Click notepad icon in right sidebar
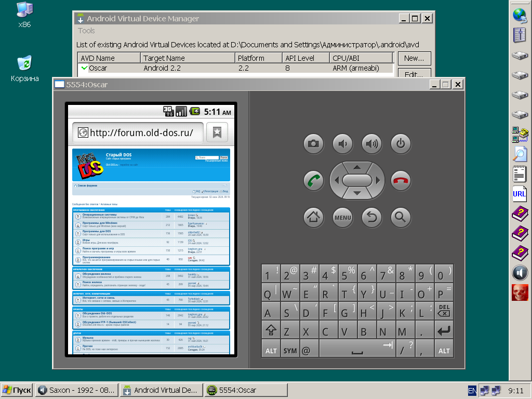 [520, 174]
